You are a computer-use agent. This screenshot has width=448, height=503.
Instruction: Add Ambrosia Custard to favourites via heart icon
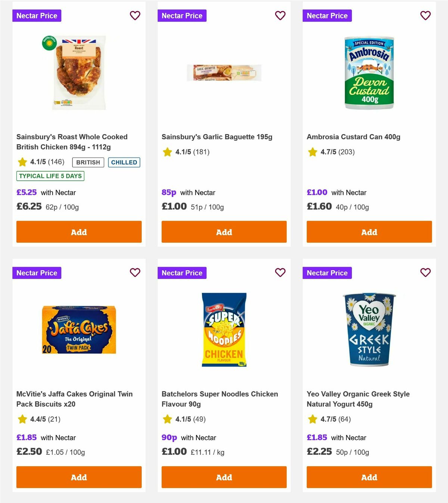point(425,16)
